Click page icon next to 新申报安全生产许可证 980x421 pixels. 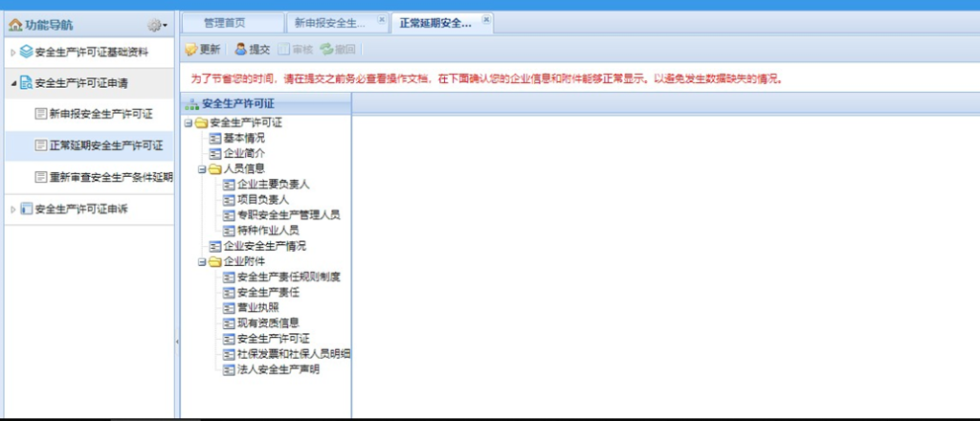pos(40,114)
